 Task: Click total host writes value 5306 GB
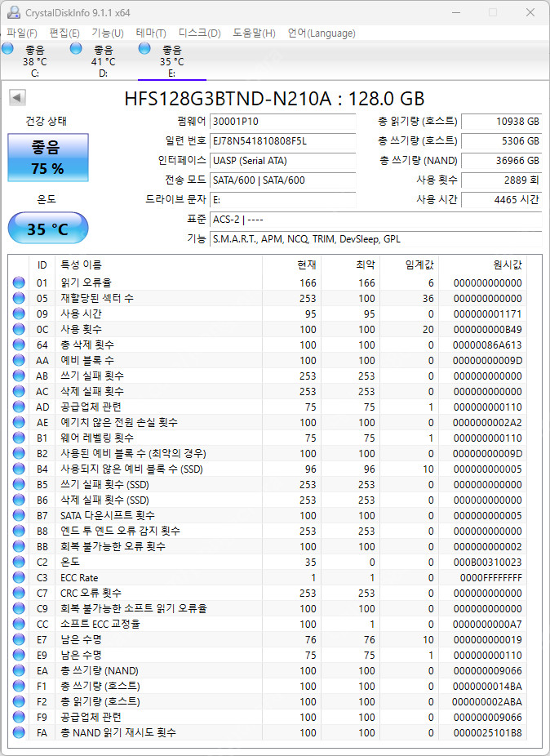coord(501,140)
